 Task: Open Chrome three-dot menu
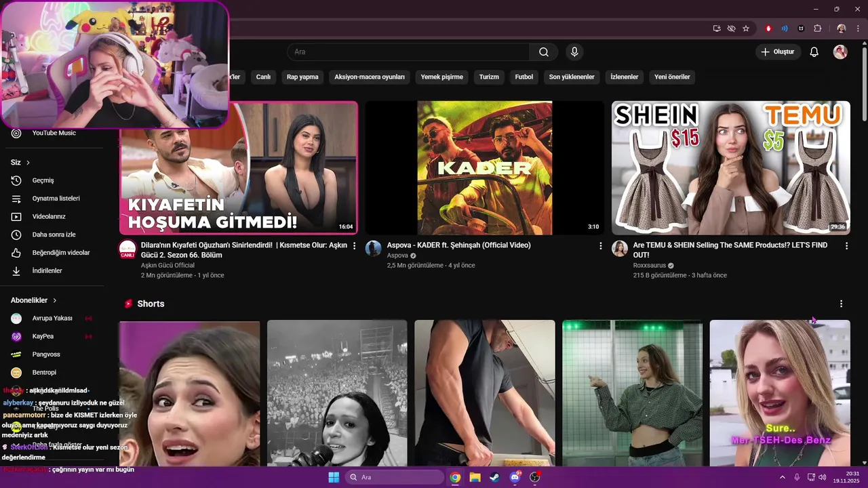pos(858,28)
